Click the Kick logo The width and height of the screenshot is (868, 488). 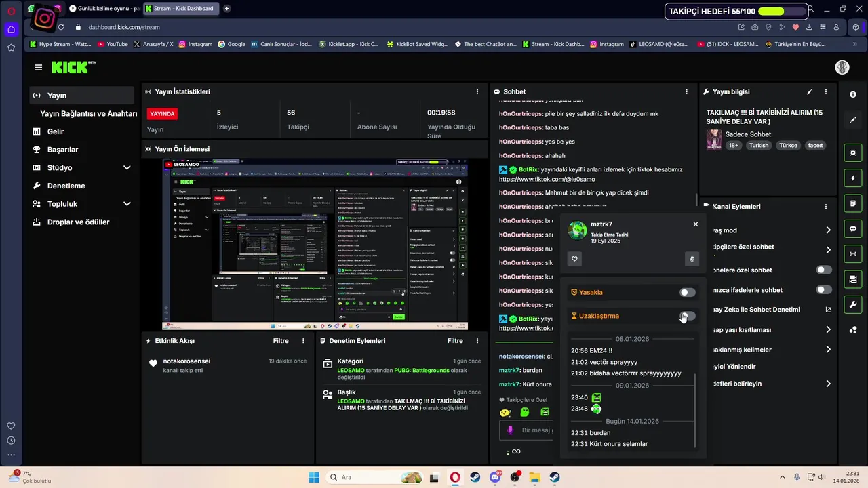point(73,67)
